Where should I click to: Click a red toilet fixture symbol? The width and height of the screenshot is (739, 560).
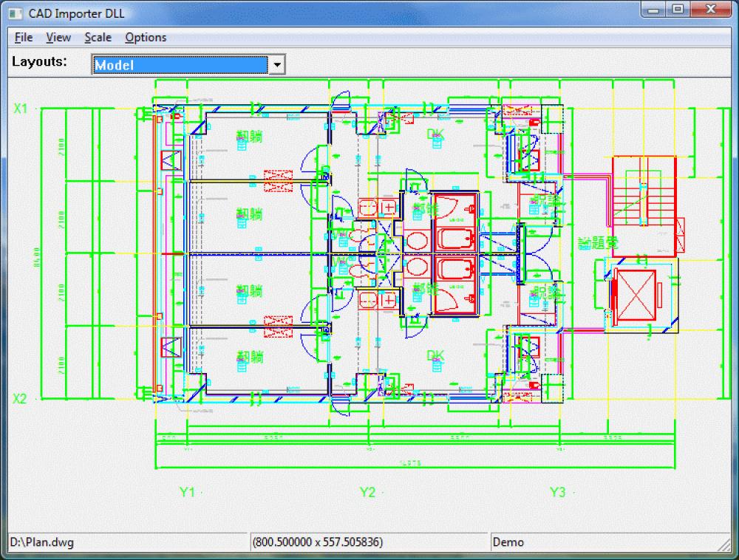(x=416, y=240)
